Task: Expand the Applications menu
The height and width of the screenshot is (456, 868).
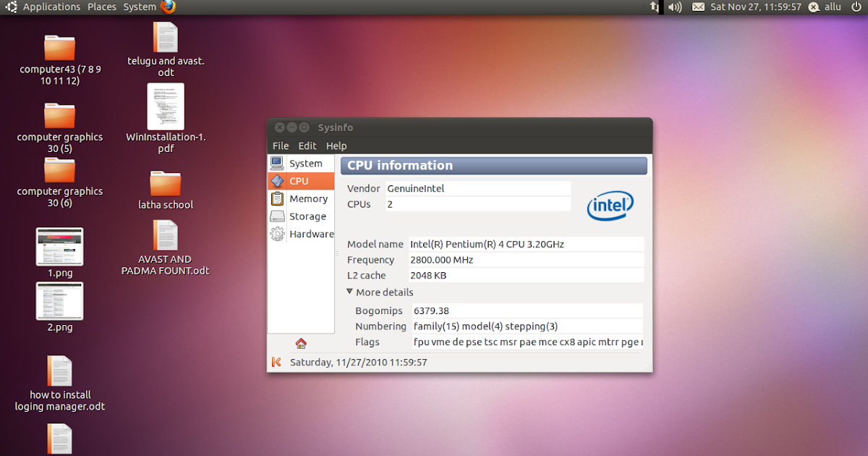Action: pyautogui.click(x=51, y=7)
